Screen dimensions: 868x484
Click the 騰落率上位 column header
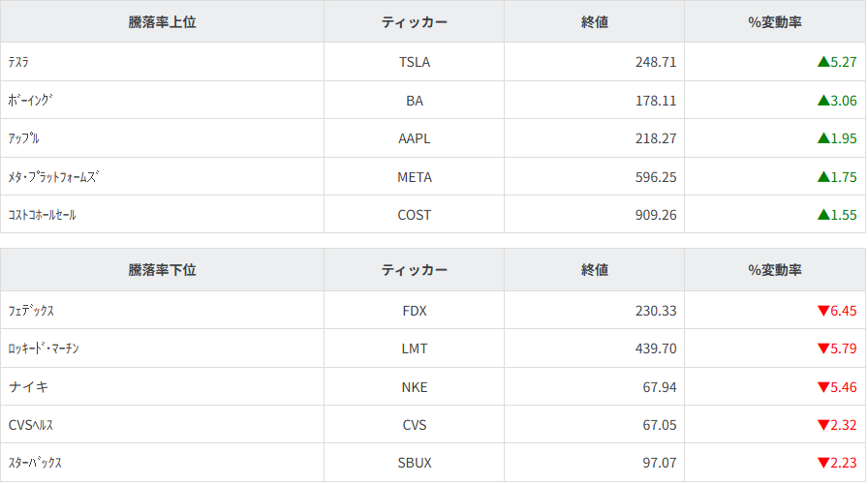(x=162, y=22)
